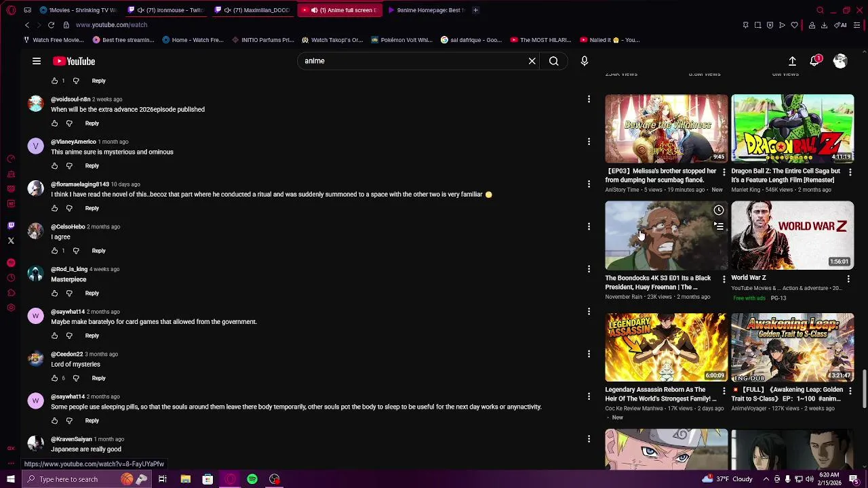Open more actions for Dragon Ball Z video
This screenshot has height=488, width=868.
pyautogui.click(x=850, y=172)
